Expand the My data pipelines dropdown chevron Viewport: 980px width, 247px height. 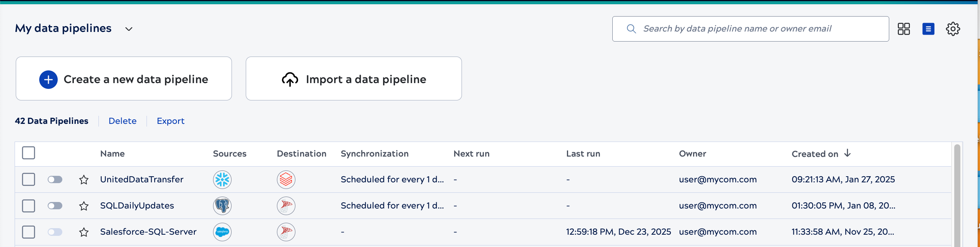click(x=129, y=29)
